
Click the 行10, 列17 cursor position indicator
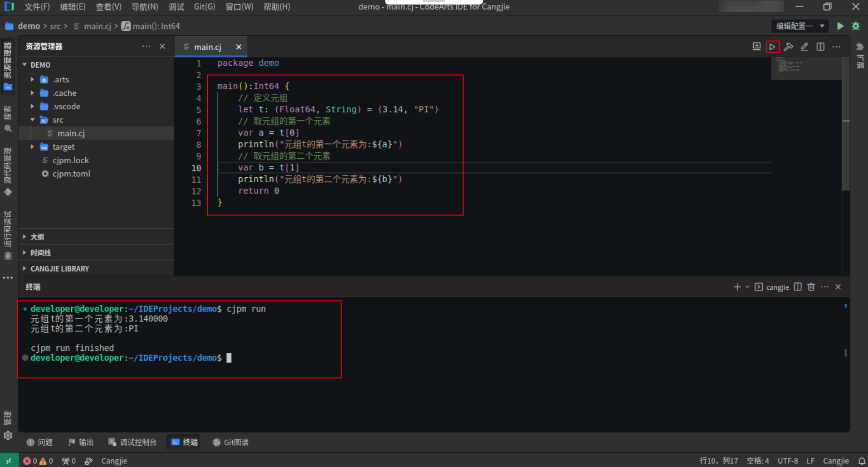[718, 461]
